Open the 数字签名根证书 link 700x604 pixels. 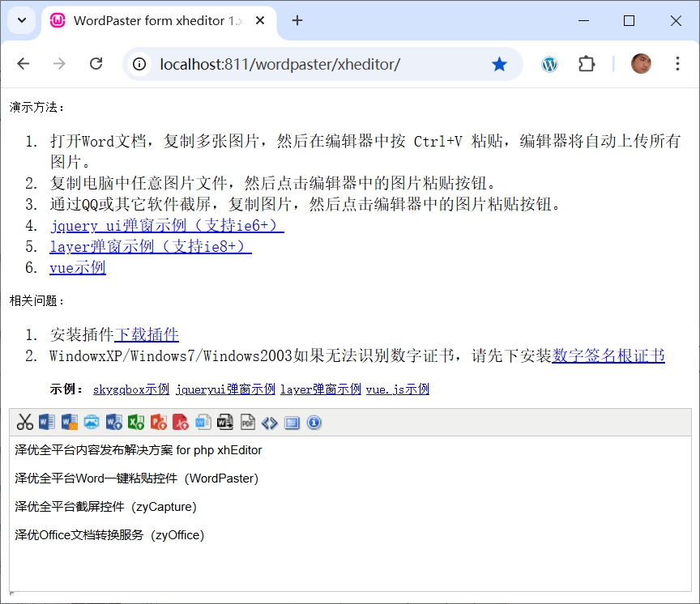[x=608, y=356]
